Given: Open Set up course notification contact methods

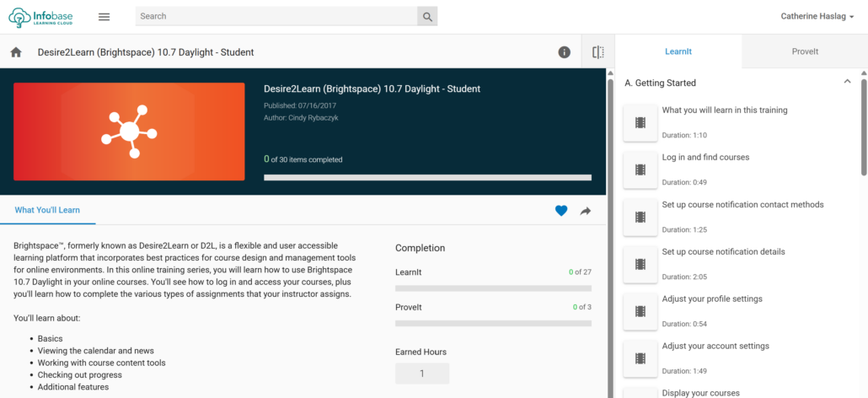Looking at the screenshot, I should click(x=742, y=204).
